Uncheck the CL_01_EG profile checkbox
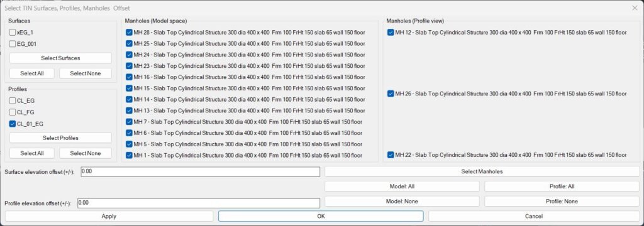Image resolution: width=644 pixels, height=226 pixels. pyautogui.click(x=13, y=124)
